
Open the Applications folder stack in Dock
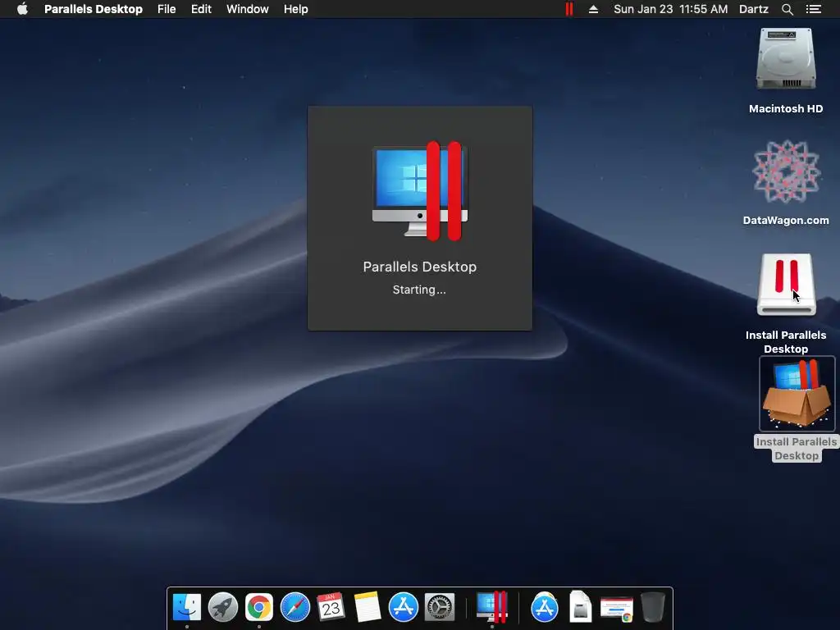click(545, 607)
